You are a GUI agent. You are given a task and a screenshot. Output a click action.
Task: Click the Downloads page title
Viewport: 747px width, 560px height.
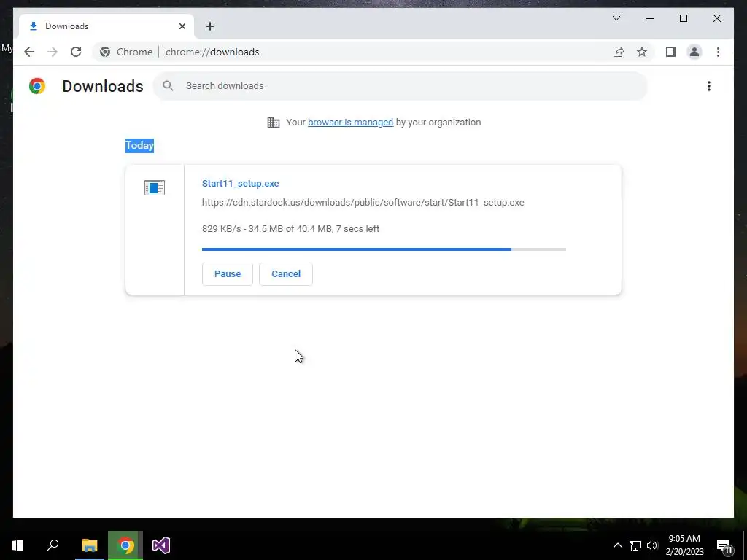[102, 86]
